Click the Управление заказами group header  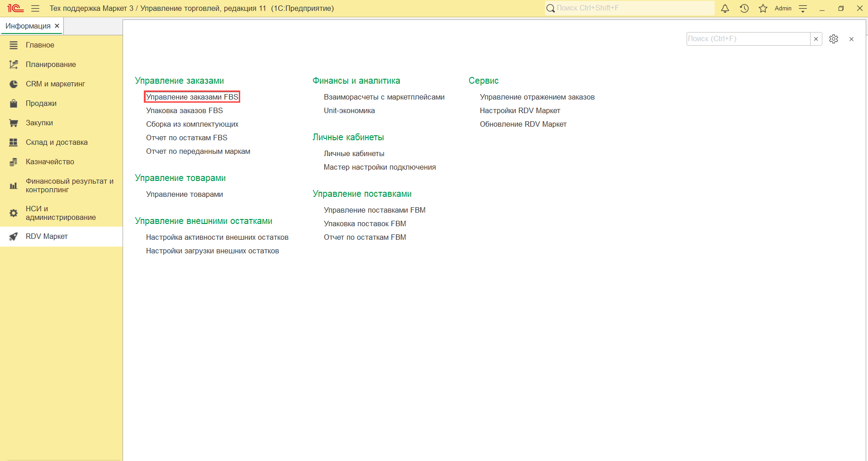180,81
